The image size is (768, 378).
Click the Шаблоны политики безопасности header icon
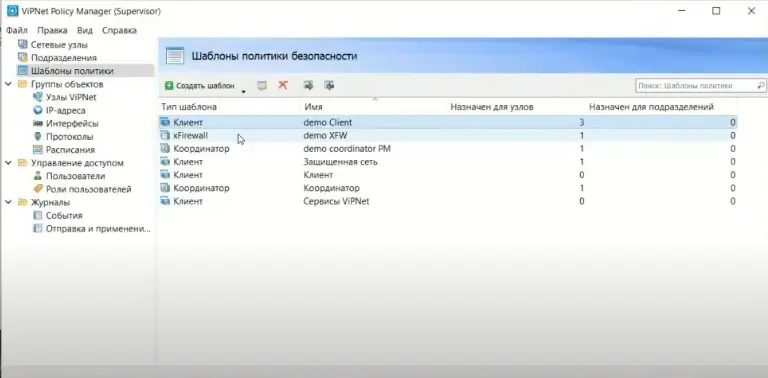(175, 56)
